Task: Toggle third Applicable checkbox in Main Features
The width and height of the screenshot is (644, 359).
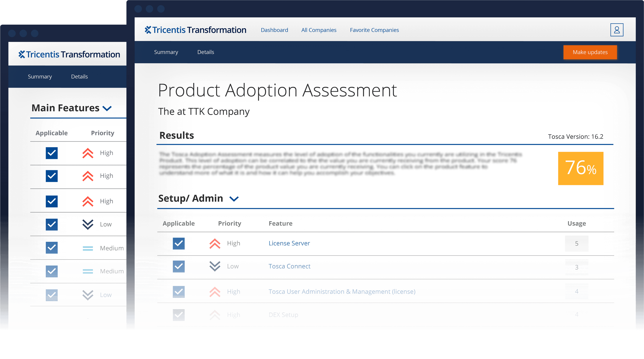Action: pyautogui.click(x=52, y=202)
